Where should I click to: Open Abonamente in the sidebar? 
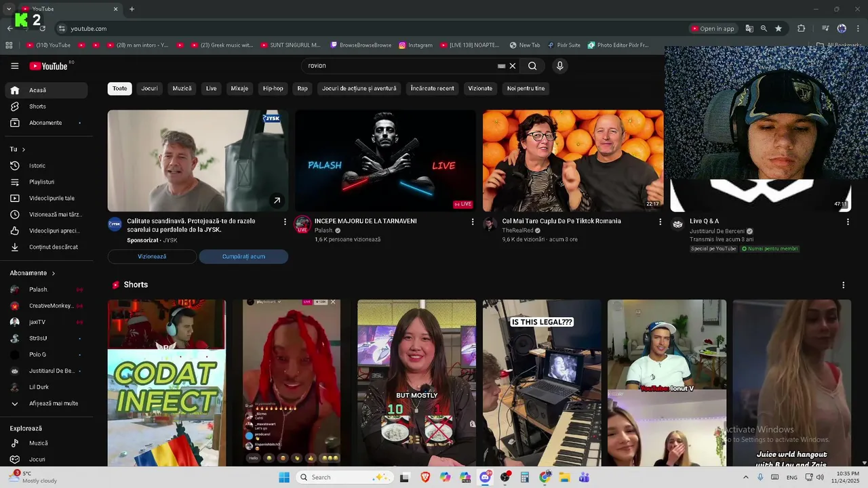pyautogui.click(x=46, y=123)
